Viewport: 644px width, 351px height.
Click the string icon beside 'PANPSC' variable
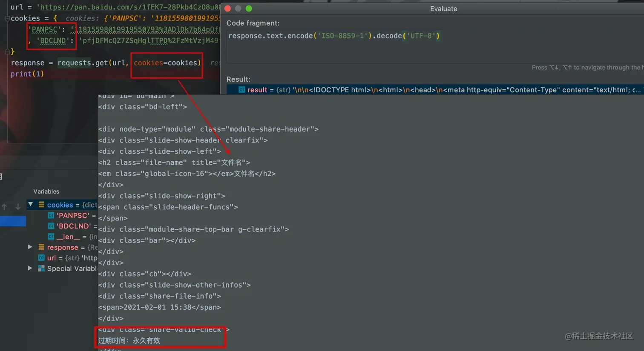(51, 215)
